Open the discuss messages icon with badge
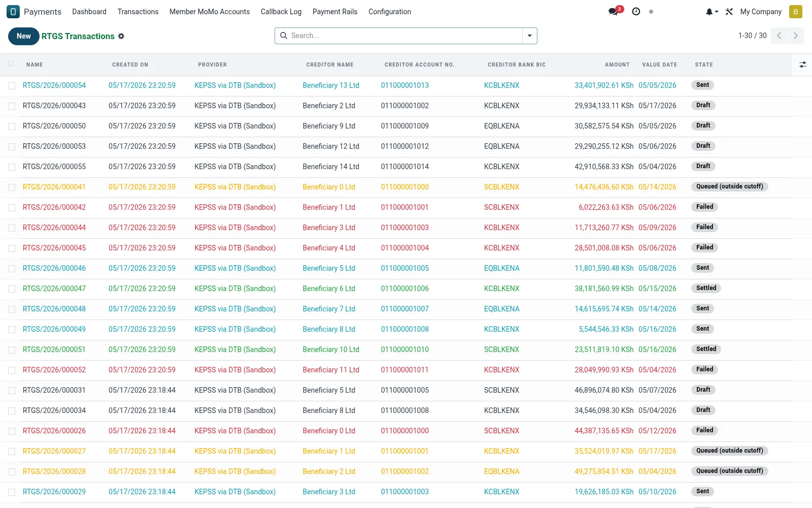The height and width of the screenshot is (508, 812). click(615, 11)
